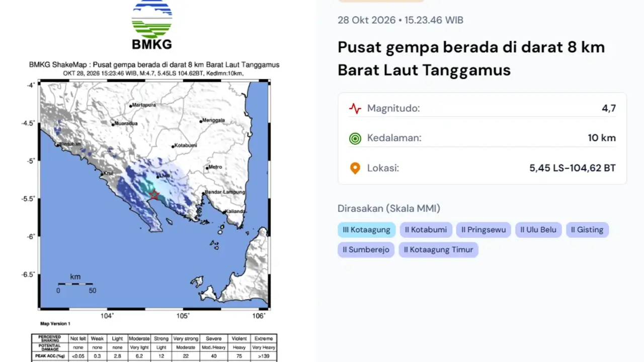Click the Dirasakan (Skala MMI) heading
Viewport: 644px width, 362px height.
tap(389, 209)
